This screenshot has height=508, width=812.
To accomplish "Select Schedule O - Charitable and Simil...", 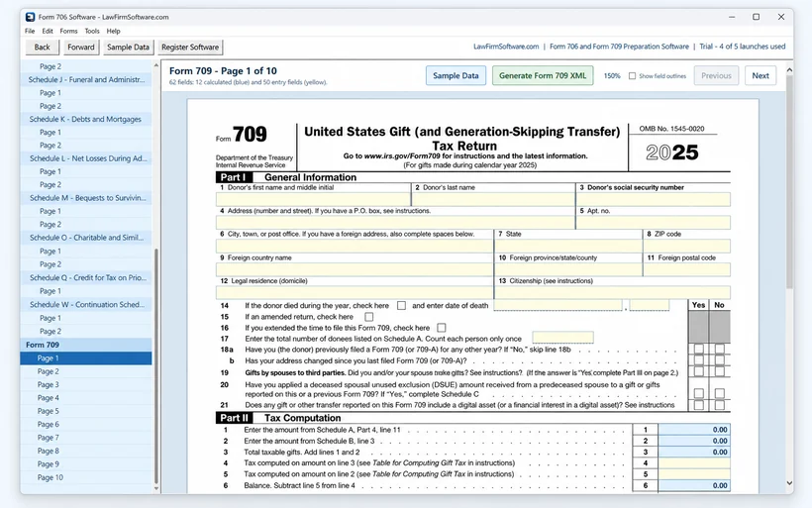I will [x=86, y=238].
